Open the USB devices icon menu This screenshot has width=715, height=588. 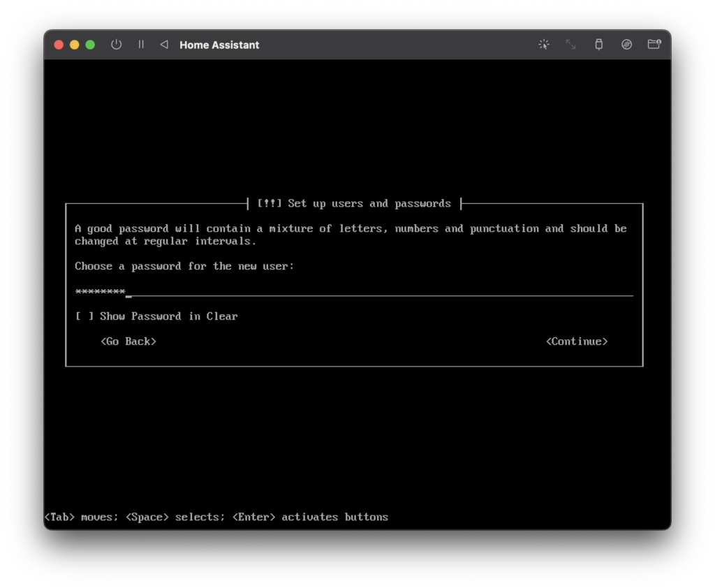pyautogui.click(x=598, y=44)
